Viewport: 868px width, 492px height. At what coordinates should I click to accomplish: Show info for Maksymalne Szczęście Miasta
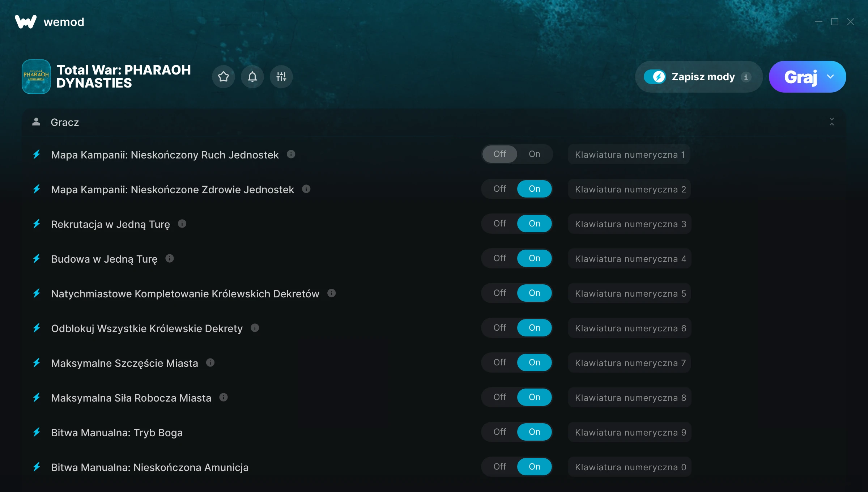tap(210, 362)
